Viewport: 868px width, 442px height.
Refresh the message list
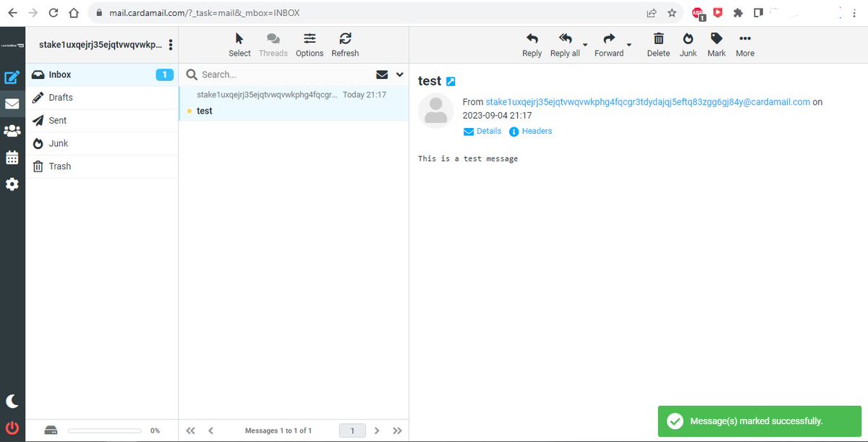tap(345, 45)
